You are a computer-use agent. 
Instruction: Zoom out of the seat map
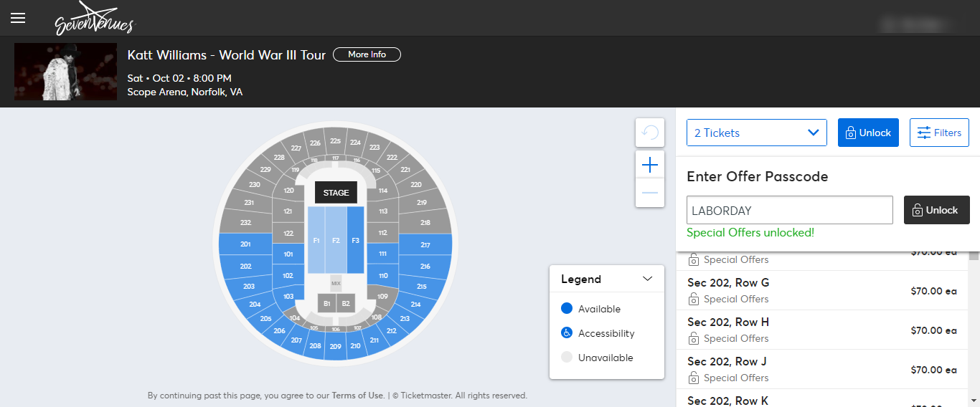point(650,193)
